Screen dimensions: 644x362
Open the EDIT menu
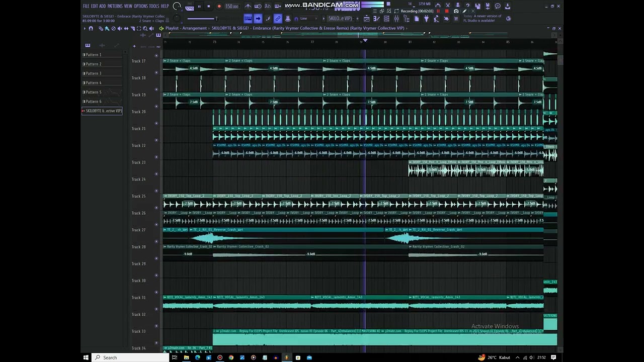click(94, 6)
